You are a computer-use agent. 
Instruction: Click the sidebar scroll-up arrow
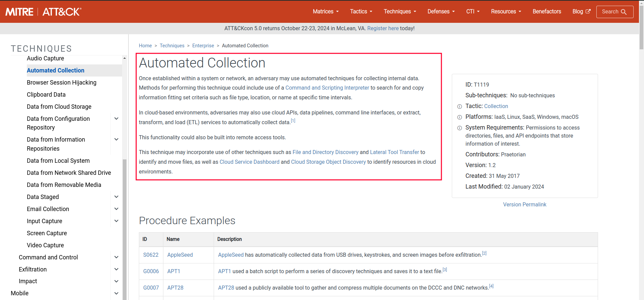pos(124,58)
